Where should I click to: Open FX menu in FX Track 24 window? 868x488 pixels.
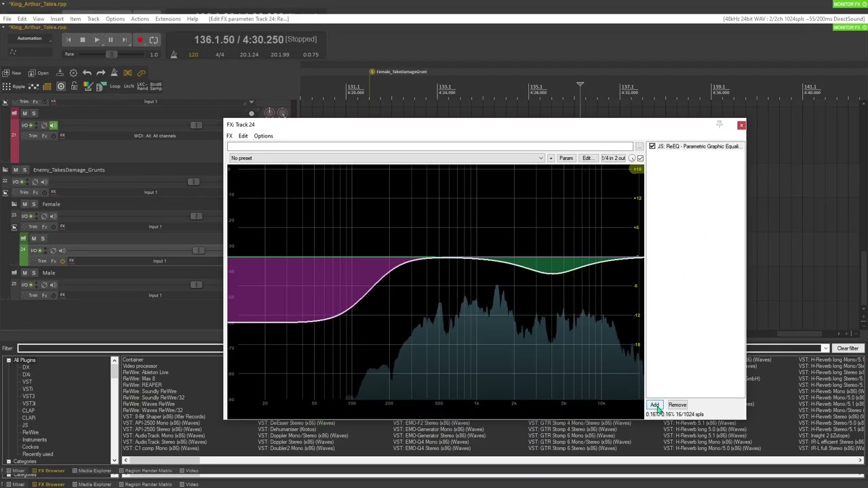click(x=229, y=136)
